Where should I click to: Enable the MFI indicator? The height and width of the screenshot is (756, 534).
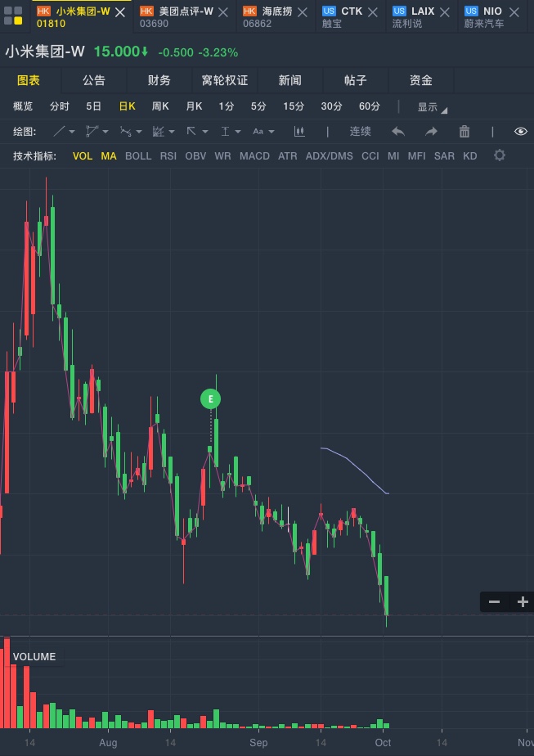tap(417, 155)
